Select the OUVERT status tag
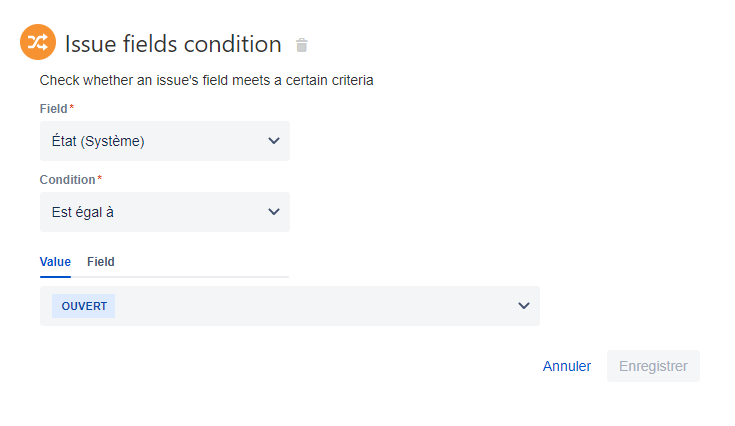The height and width of the screenshot is (426, 735). (83, 306)
